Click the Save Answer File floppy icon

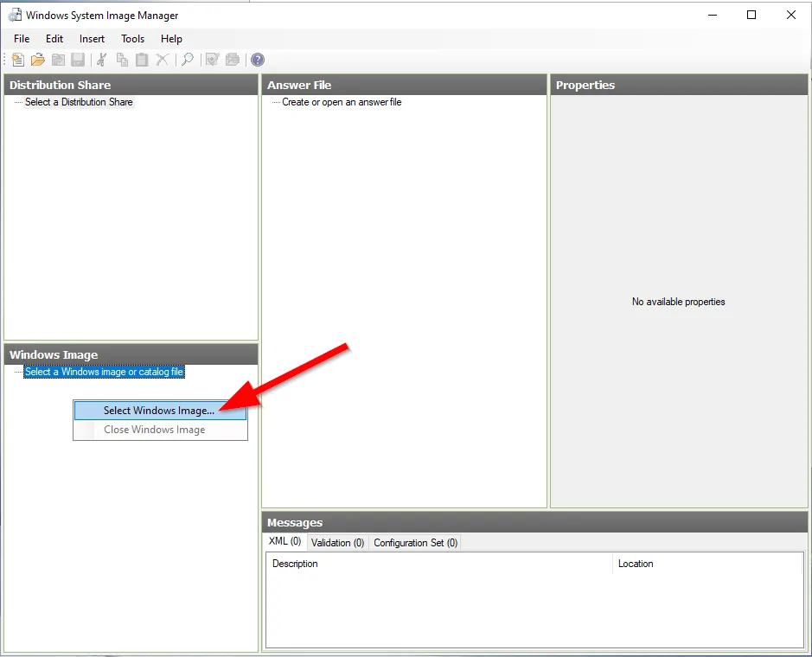coord(78,60)
